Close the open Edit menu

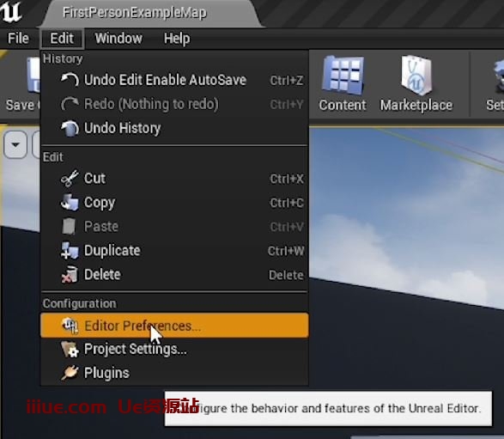62,39
